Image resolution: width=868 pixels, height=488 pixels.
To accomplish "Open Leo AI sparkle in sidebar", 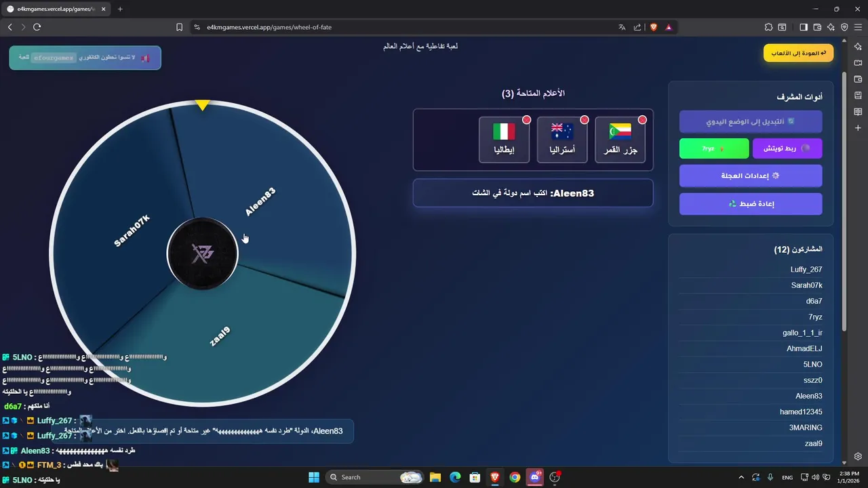I will (858, 46).
